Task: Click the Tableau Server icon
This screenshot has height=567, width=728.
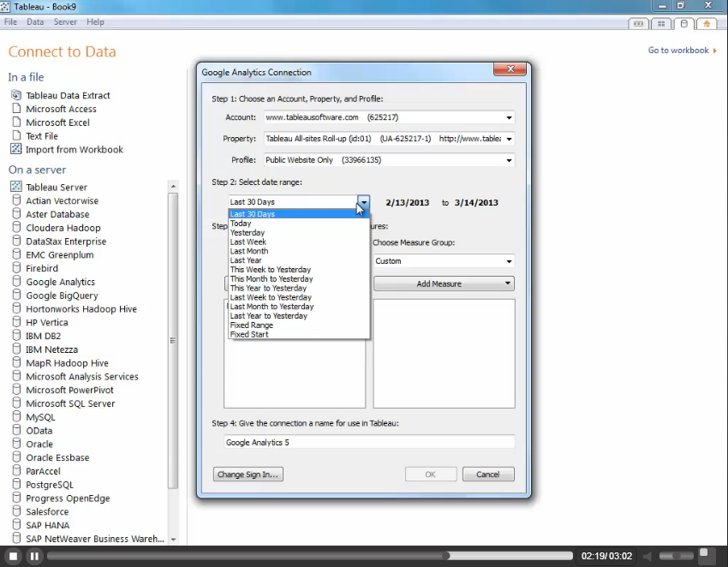Action: coord(16,187)
